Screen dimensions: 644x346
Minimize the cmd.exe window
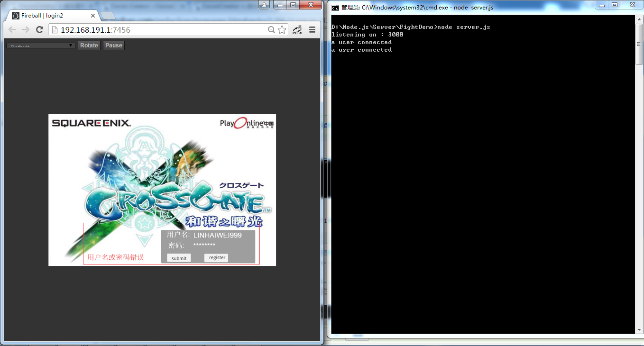pos(602,5)
